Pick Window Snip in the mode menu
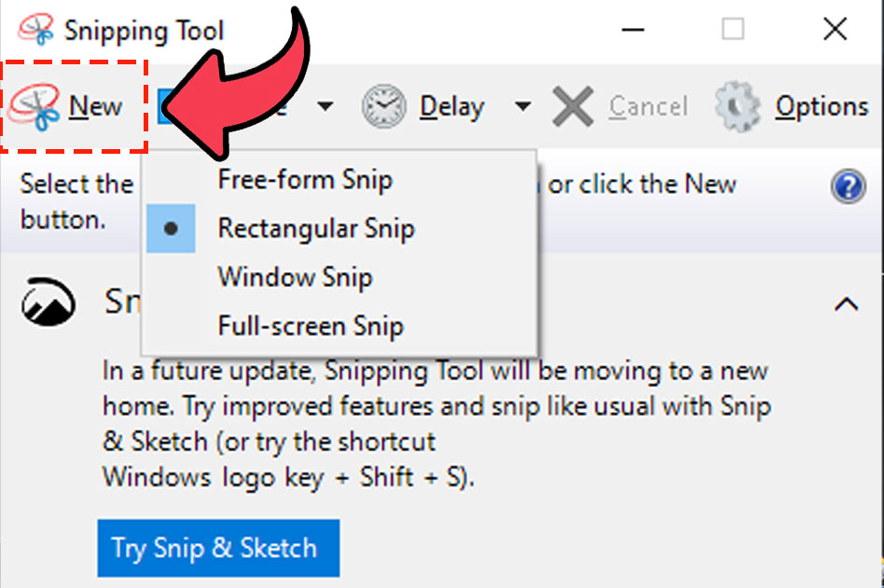Viewport: 884px width, 588px height. pyautogui.click(x=338, y=277)
